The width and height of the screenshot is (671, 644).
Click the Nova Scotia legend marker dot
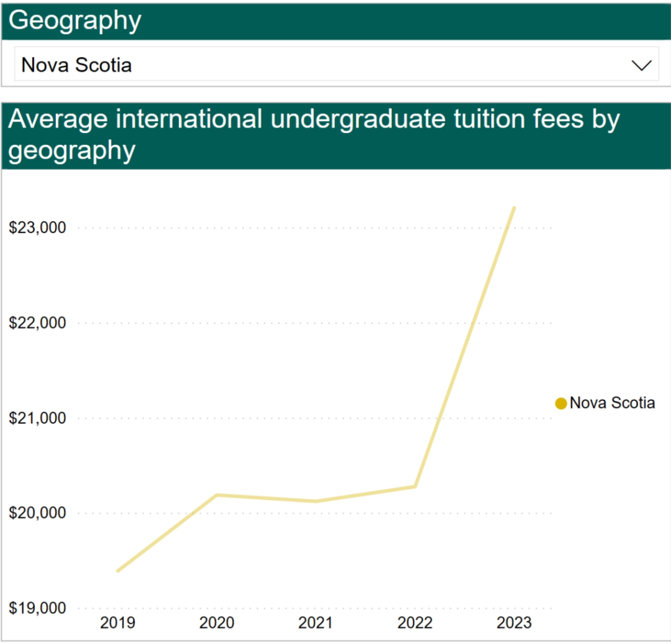pos(560,403)
